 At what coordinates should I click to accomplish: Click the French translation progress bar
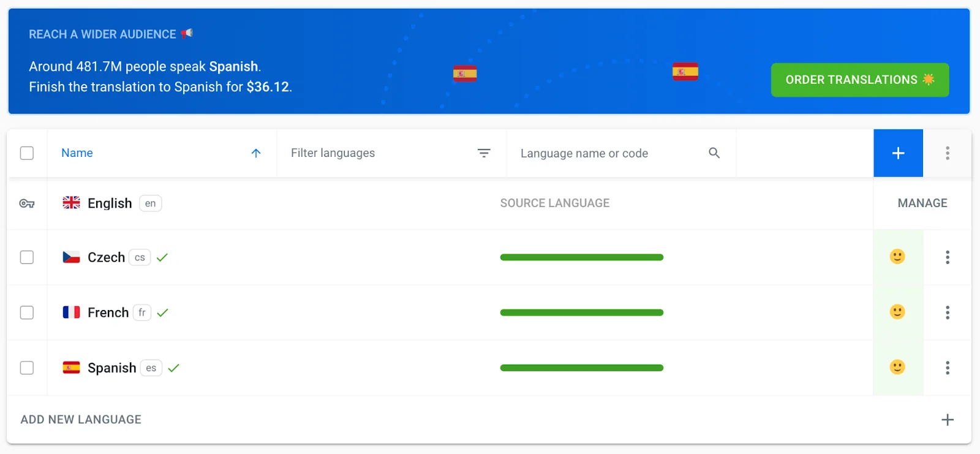pos(581,312)
